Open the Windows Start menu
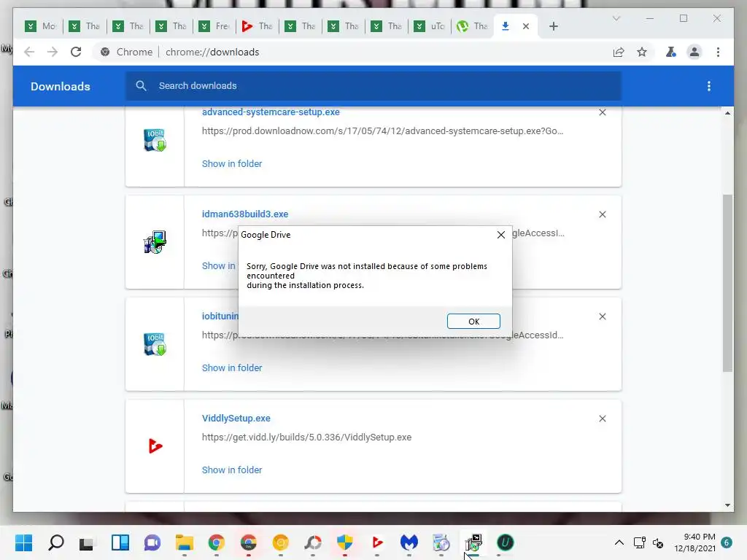 point(23,542)
